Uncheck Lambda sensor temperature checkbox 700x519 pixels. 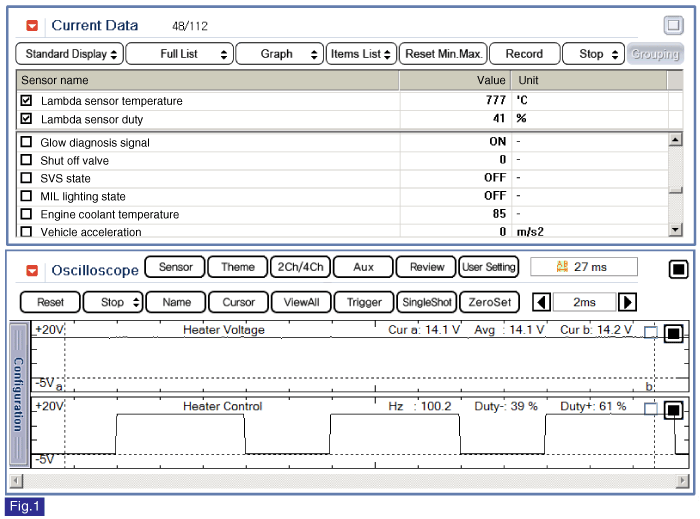[26, 100]
